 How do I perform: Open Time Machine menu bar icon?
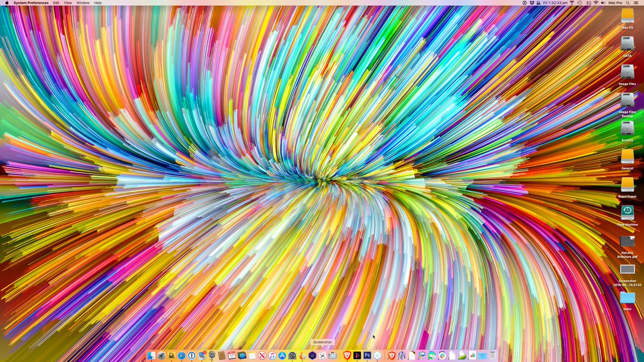[580, 3]
